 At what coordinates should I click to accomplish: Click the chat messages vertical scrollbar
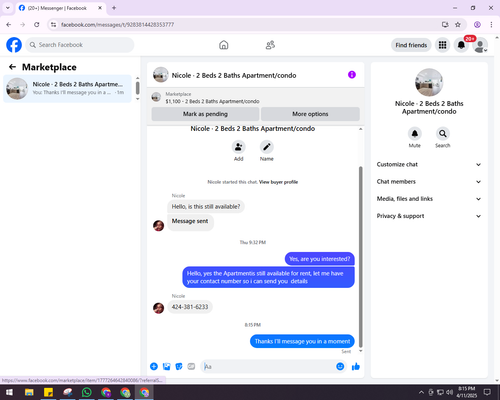360,257
